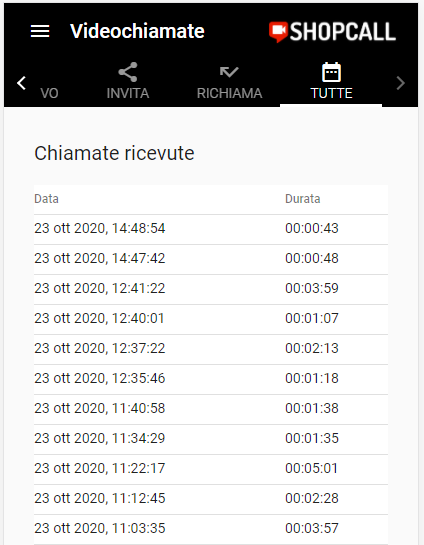Show more tabs with right chevron
The width and height of the screenshot is (424, 545).
[x=401, y=83]
